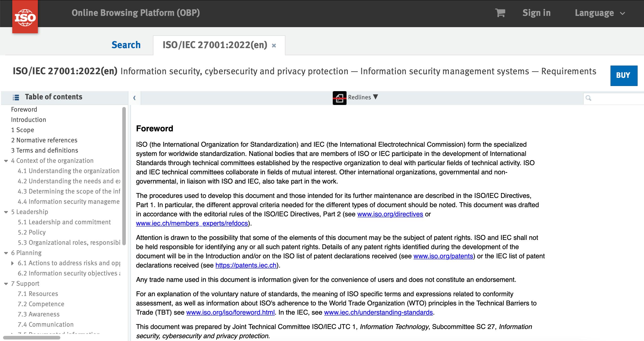Screen dimensions: 644x341
Task: Collapse the 7 Support section
Action: pyautogui.click(x=6, y=283)
